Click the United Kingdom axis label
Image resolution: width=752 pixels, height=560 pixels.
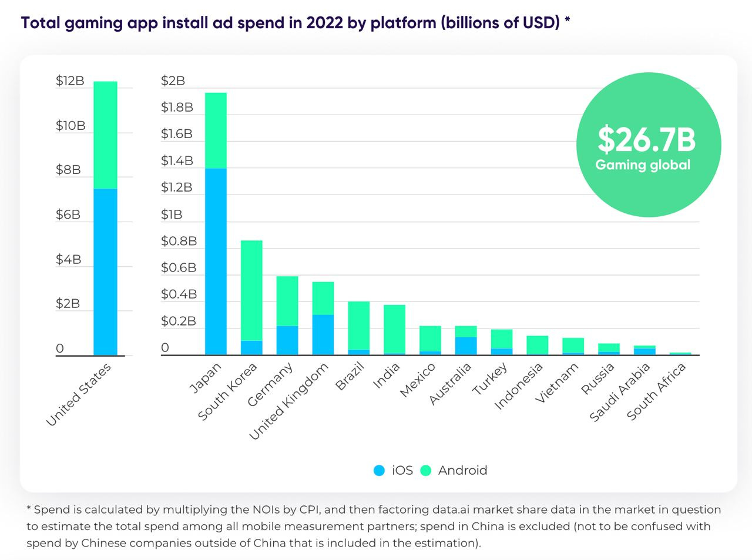click(x=288, y=402)
